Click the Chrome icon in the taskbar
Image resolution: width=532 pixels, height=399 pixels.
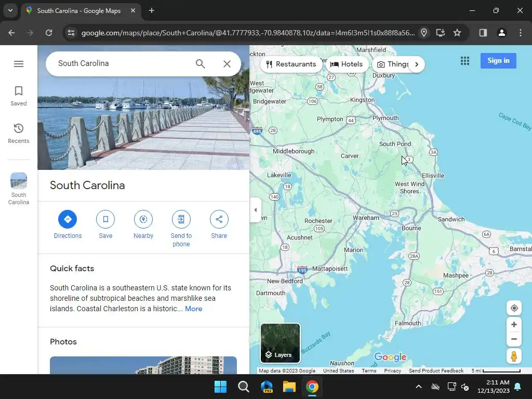click(312, 387)
